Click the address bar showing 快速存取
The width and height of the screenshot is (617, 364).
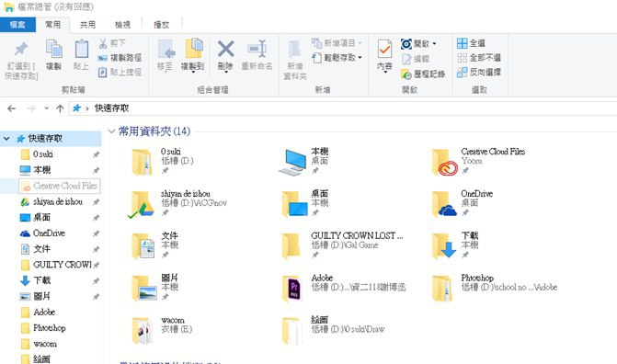343,108
